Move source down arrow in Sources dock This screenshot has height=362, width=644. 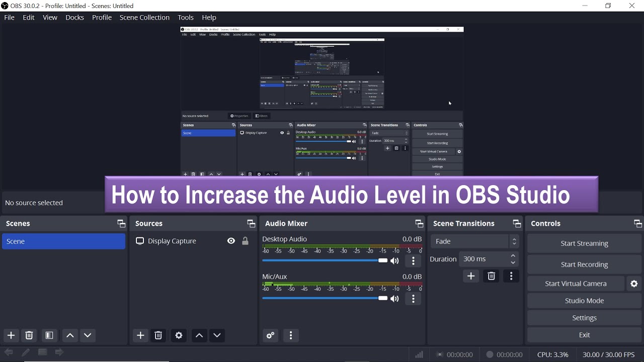217,335
